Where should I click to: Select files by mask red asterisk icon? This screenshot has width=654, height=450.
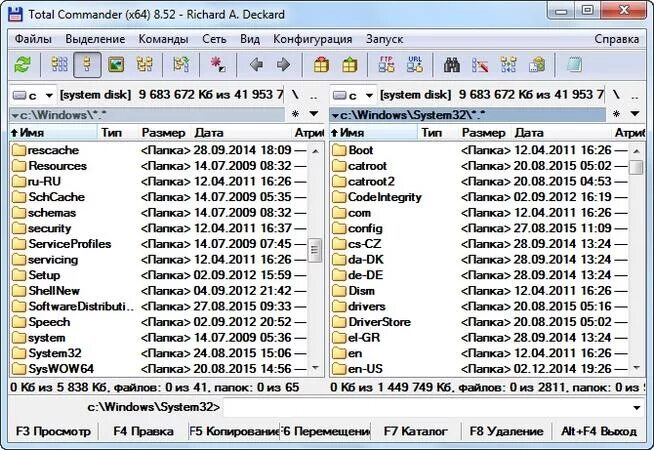coord(218,65)
